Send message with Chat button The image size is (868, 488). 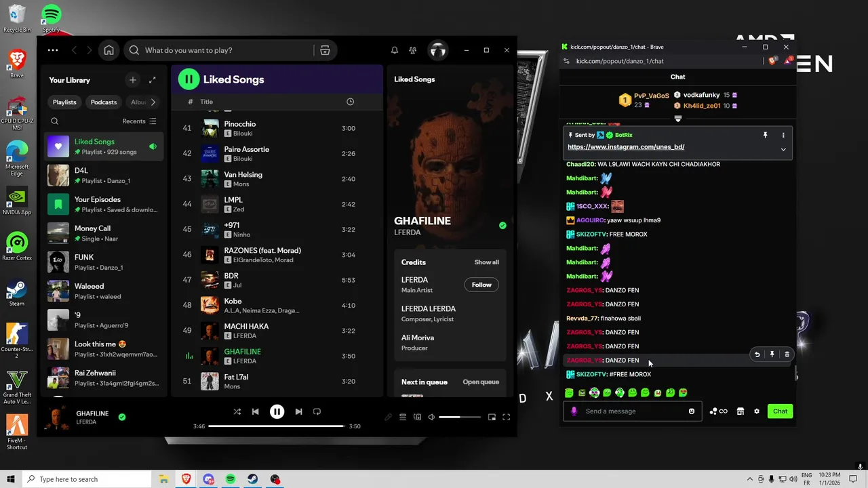coord(781,411)
